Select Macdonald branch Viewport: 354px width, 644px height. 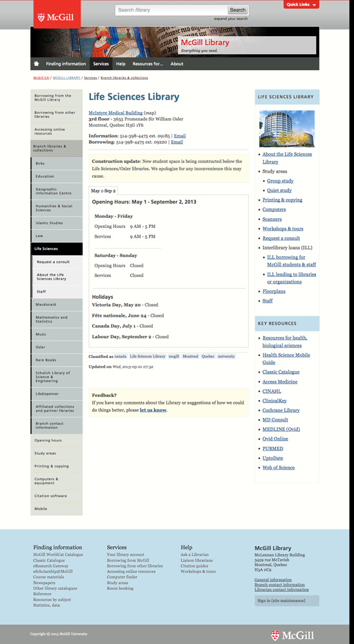click(x=57, y=305)
